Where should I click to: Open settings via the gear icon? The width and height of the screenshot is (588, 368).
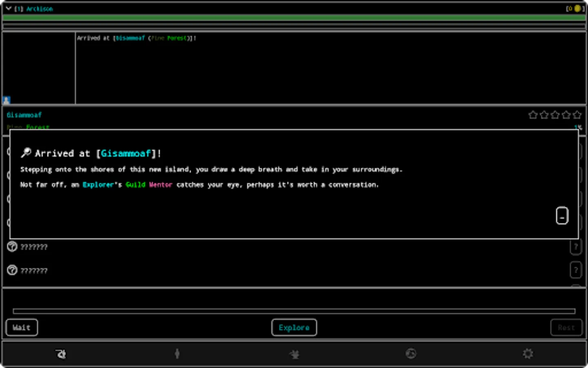pos(528,353)
